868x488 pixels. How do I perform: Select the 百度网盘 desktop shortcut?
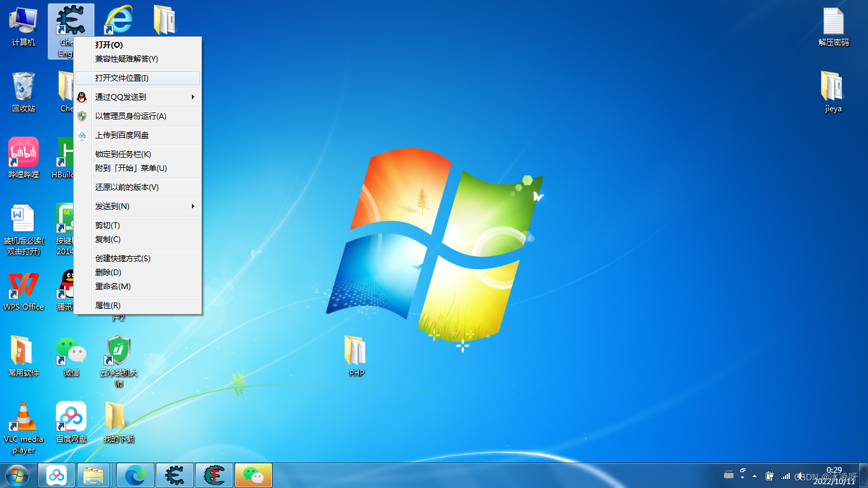pyautogui.click(x=71, y=423)
